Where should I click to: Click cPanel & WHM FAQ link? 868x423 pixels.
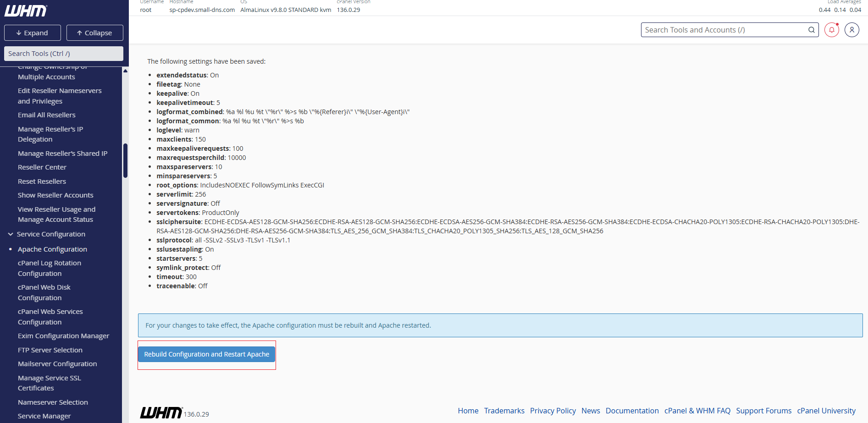pos(697,411)
